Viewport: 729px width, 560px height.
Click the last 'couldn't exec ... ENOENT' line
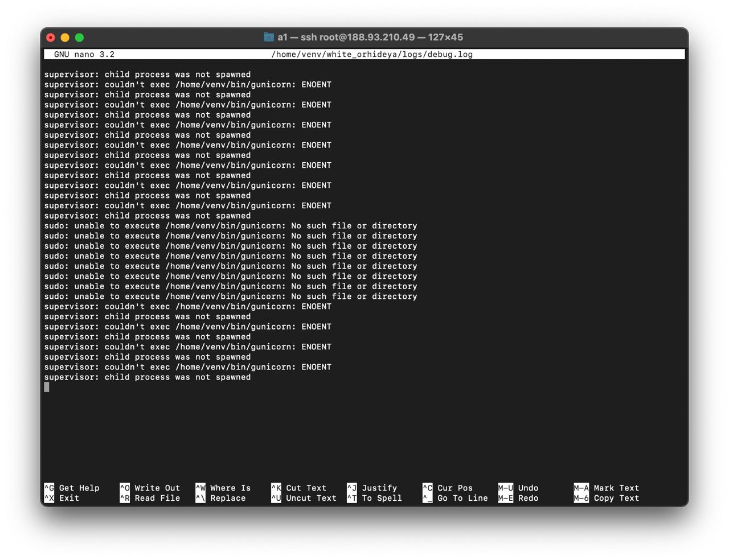[x=188, y=367]
